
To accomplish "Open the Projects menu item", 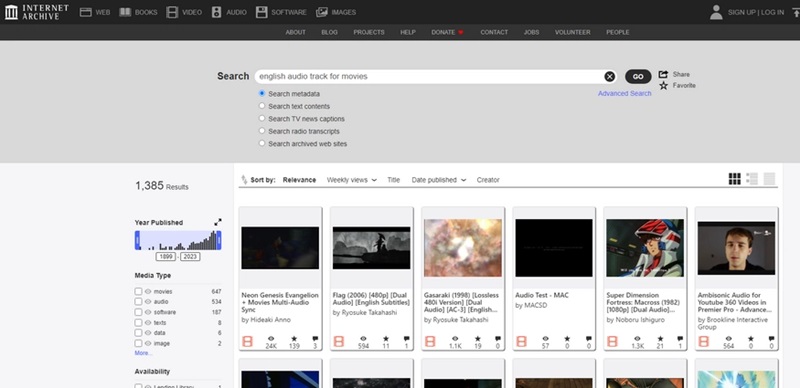I will pos(369,32).
